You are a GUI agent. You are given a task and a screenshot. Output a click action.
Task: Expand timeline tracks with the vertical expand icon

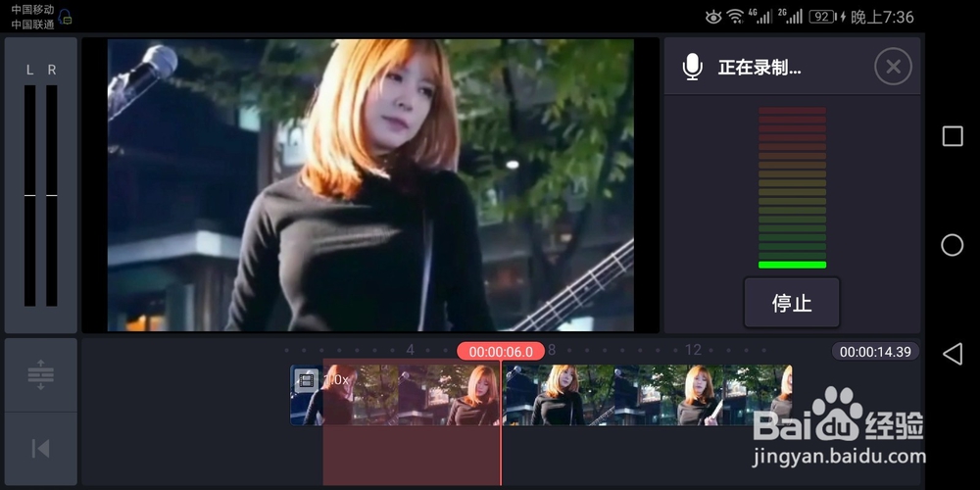tap(40, 375)
